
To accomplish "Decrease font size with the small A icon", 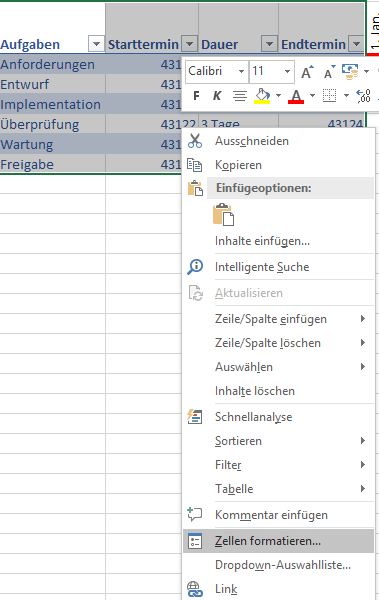I will point(329,72).
